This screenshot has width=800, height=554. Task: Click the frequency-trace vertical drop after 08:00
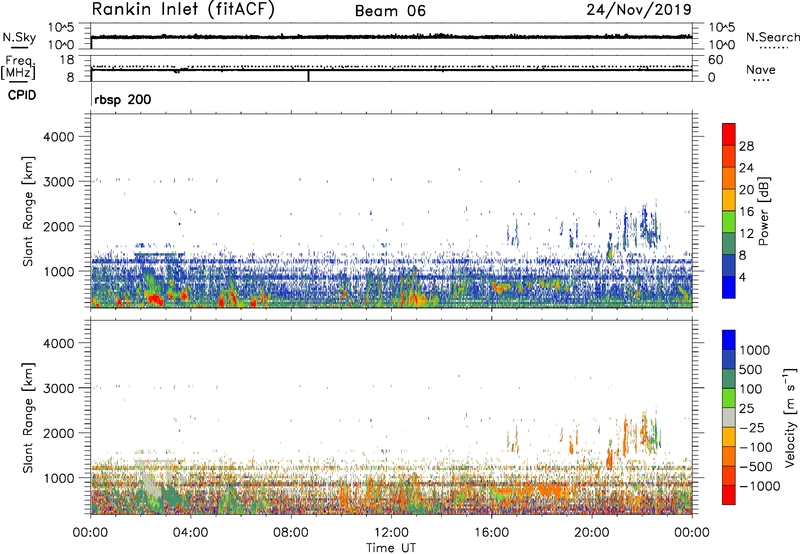coord(309,75)
